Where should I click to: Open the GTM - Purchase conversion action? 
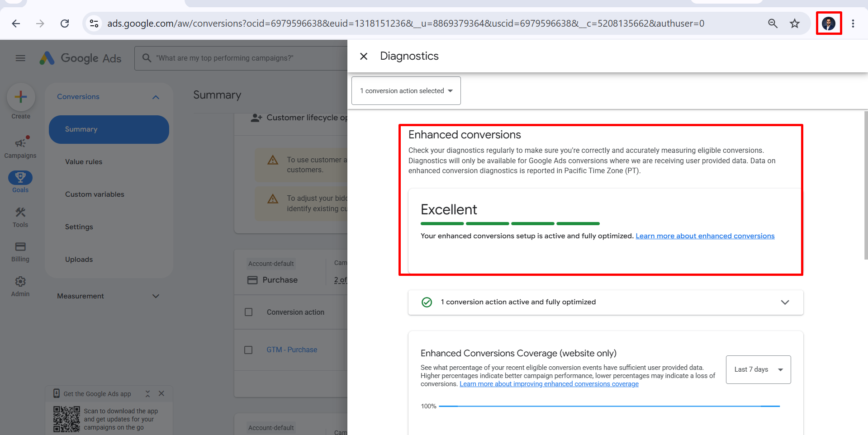[292, 350]
